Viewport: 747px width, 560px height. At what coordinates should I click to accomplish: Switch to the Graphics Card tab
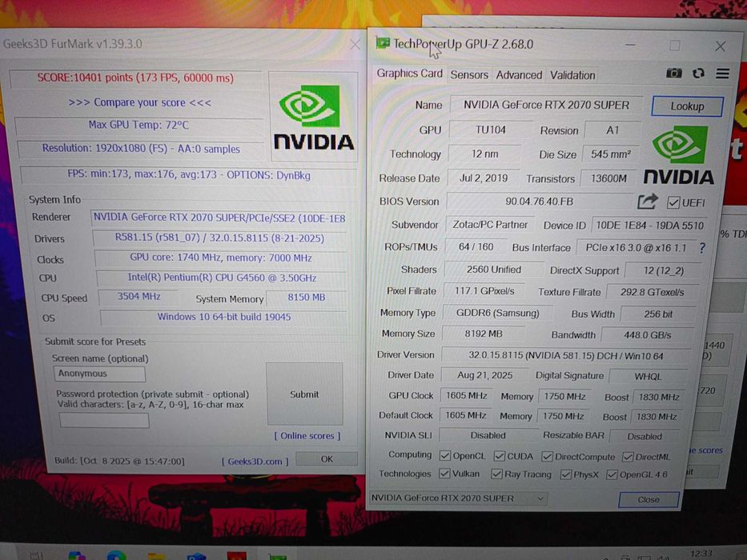pos(409,74)
